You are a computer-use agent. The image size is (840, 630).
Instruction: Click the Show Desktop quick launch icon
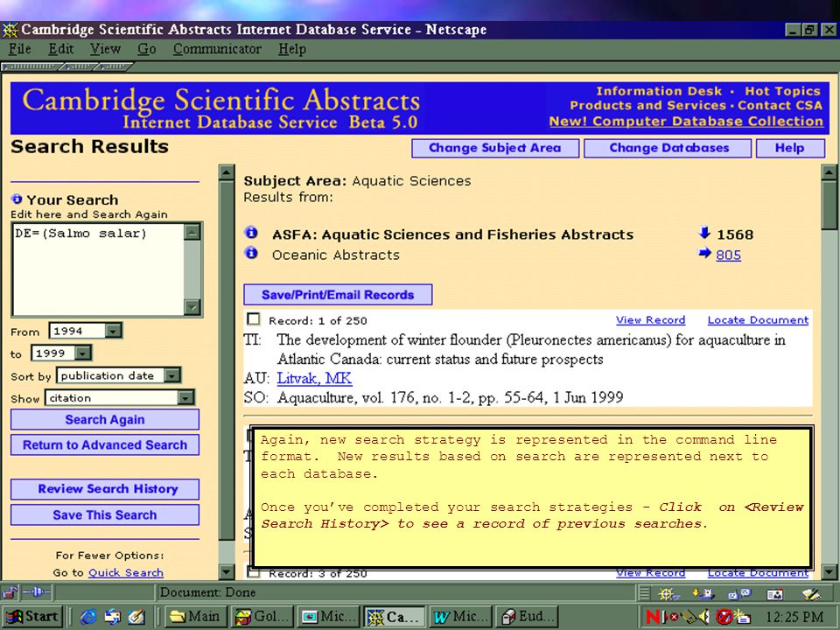pos(136,617)
